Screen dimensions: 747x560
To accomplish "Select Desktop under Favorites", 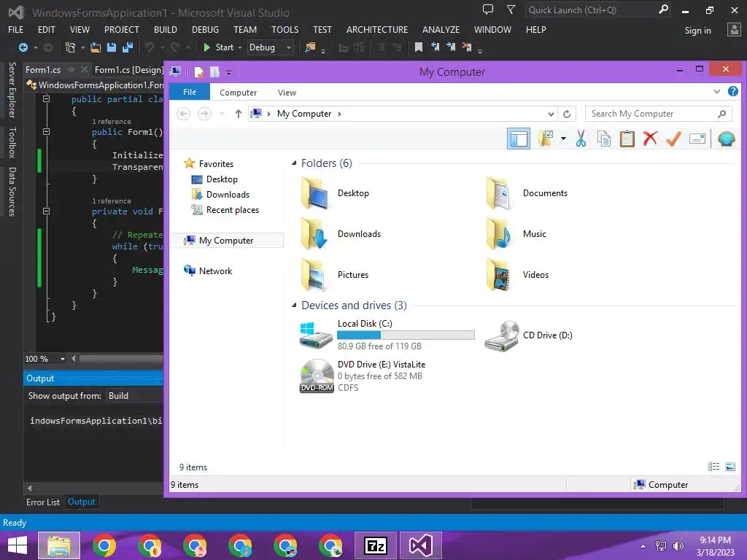I will (214, 179).
